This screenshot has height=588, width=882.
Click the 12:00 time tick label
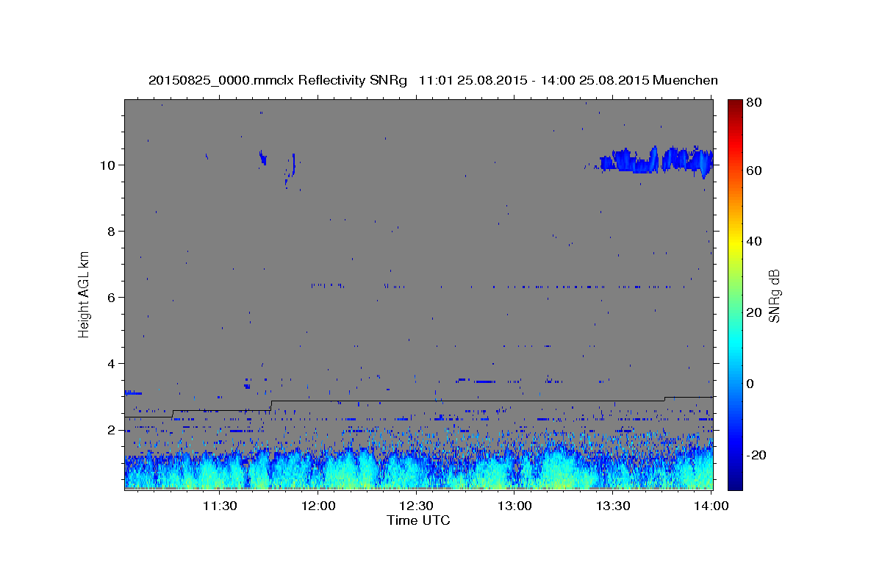pos(318,506)
